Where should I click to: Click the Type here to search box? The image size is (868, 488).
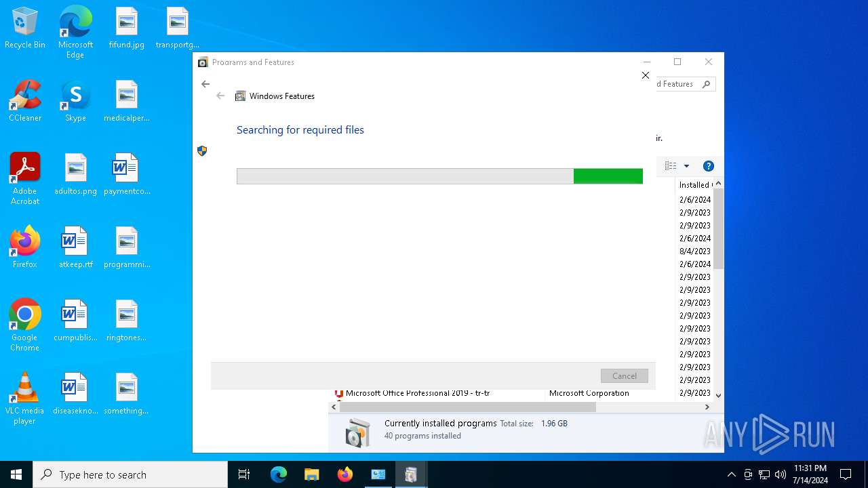[130, 474]
